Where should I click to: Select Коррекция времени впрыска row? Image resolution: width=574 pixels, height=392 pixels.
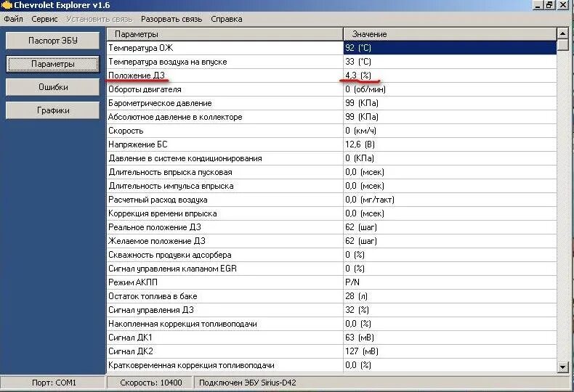click(331, 213)
